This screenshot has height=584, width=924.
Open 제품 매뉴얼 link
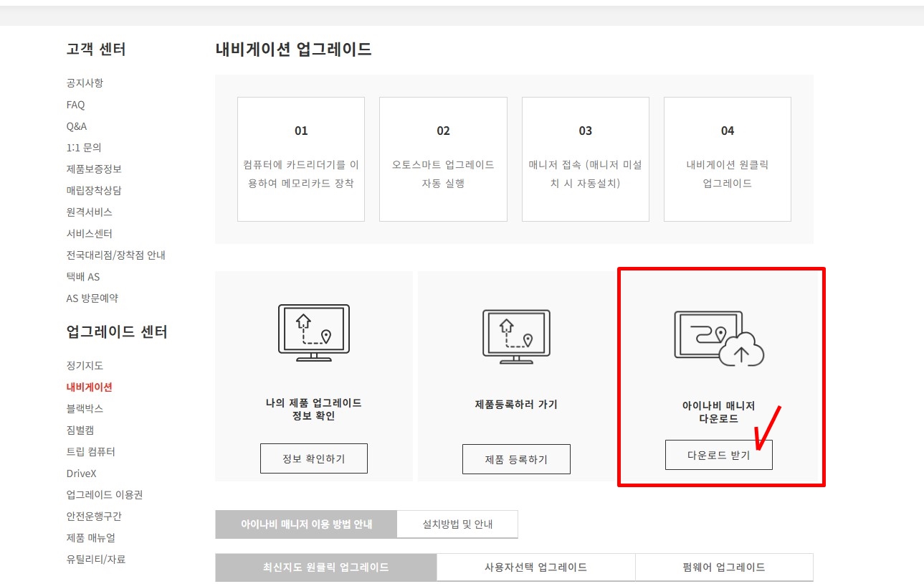click(90, 538)
